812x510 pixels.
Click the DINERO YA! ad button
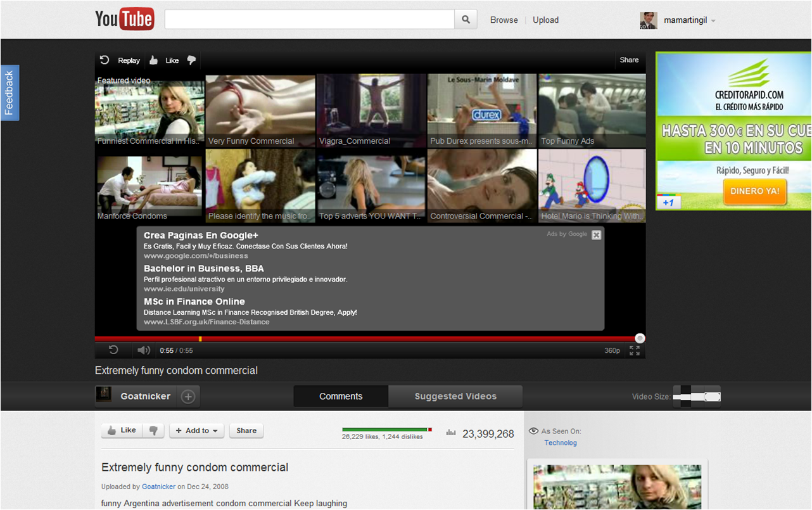coord(754,191)
